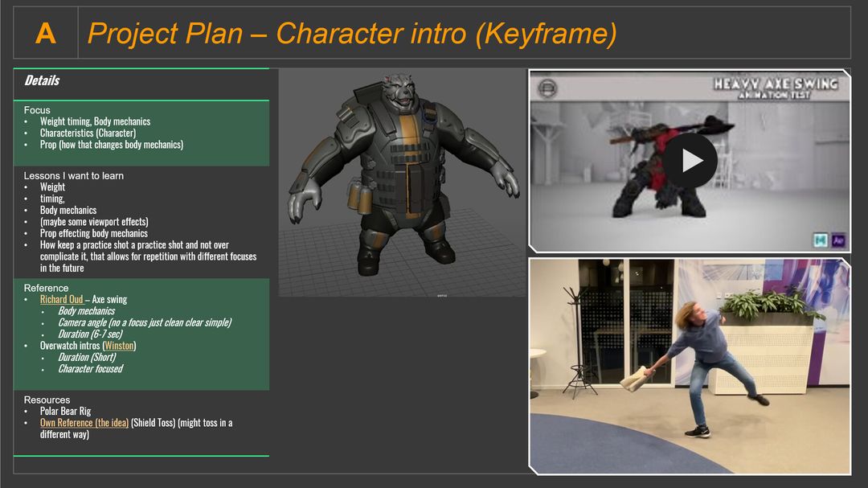868x488 pixels.
Task: Click the Maya icon in video thumbnail
Action: (x=820, y=240)
